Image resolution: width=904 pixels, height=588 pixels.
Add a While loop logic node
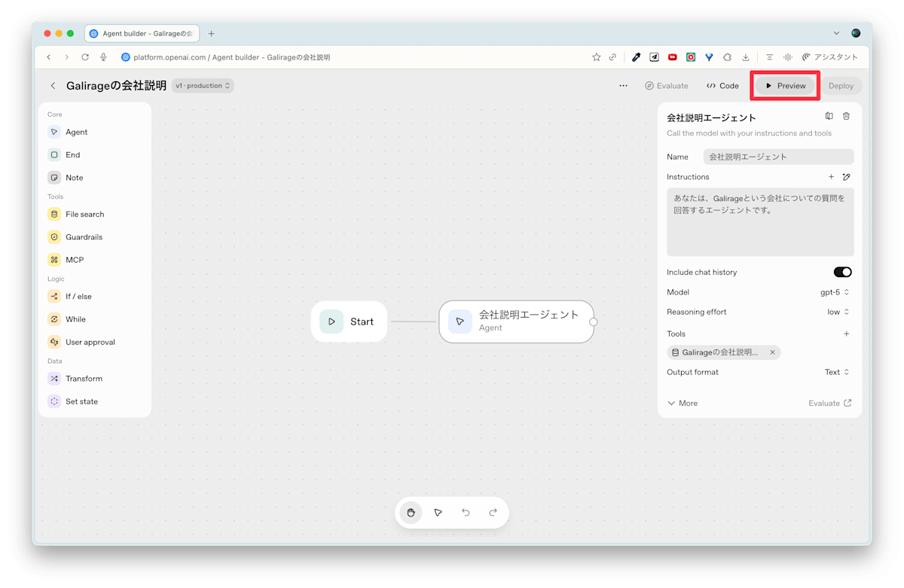(x=67, y=319)
